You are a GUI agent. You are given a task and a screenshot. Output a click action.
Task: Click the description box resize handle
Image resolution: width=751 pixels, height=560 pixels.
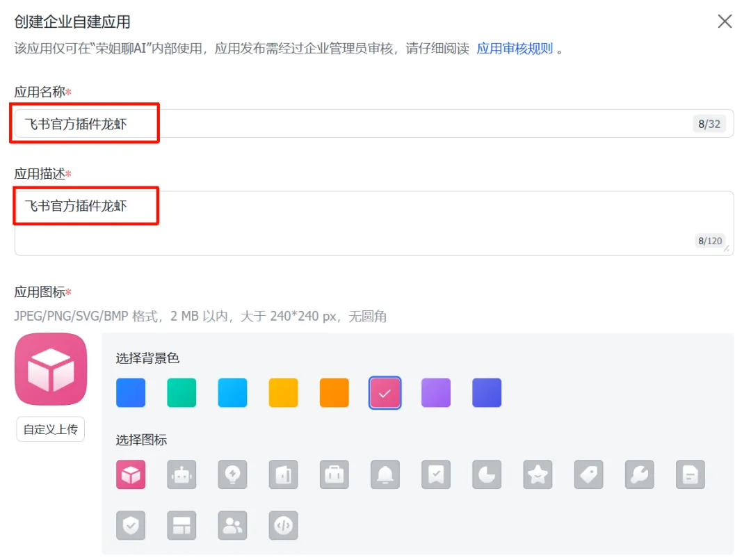[727, 248]
